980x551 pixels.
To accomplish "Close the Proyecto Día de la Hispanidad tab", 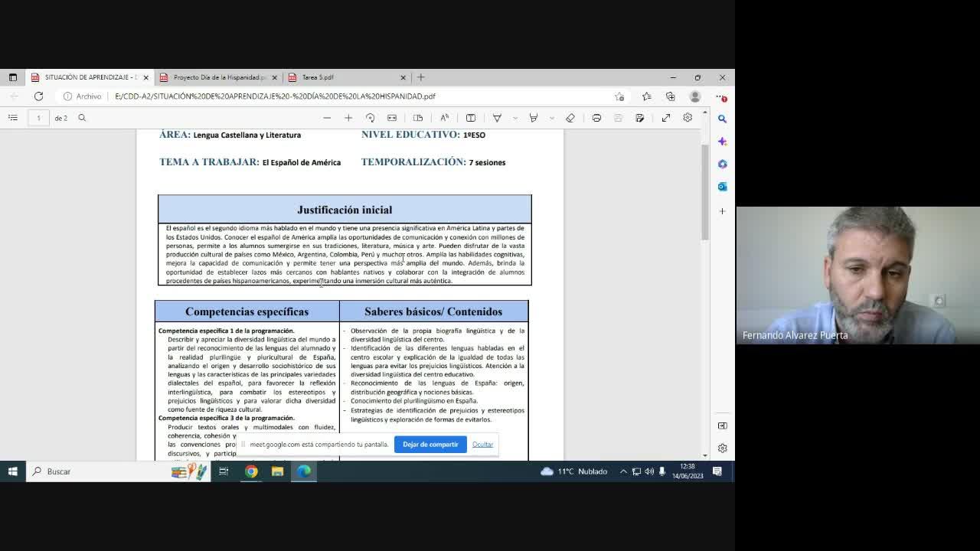I will pyautogui.click(x=274, y=77).
